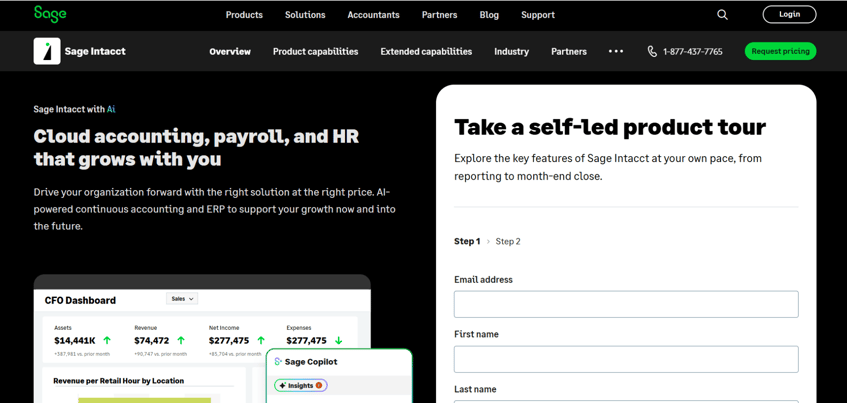The height and width of the screenshot is (403, 847).
Task: Click the Step 2 indicator
Action: click(508, 241)
